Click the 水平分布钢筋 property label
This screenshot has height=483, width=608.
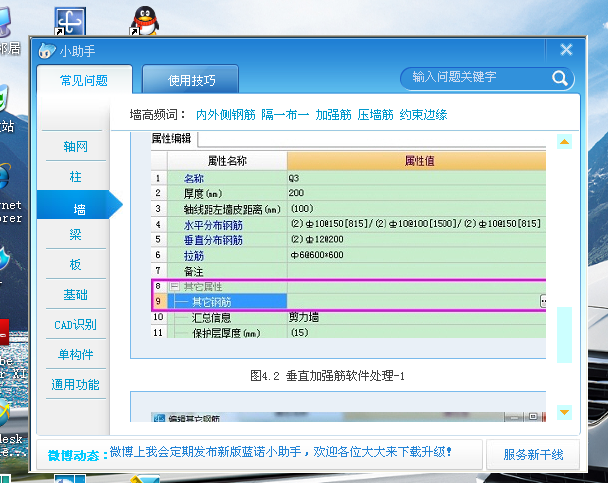213,225
